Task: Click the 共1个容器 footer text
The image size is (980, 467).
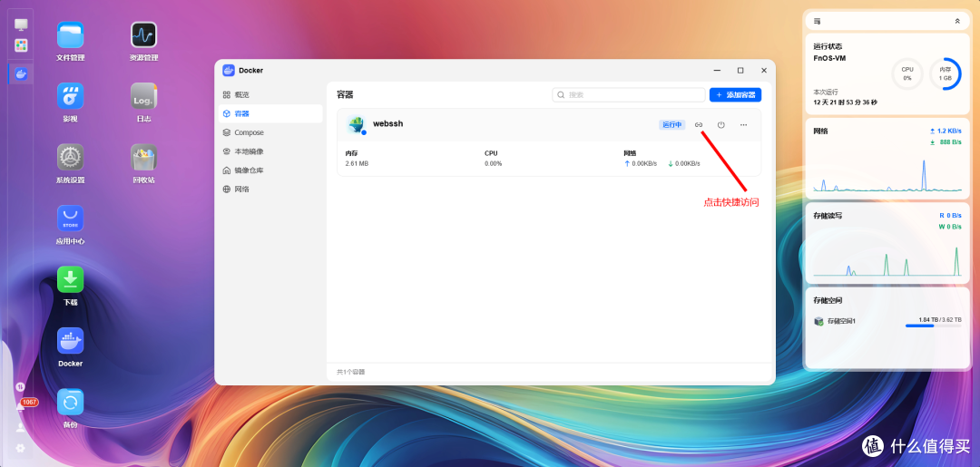Action: point(350,372)
